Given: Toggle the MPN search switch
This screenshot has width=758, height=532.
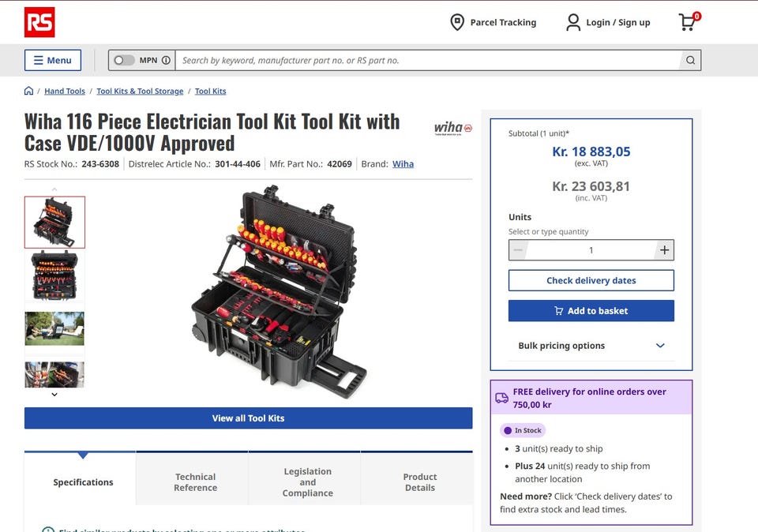Looking at the screenshot, I should pos(123,61).
